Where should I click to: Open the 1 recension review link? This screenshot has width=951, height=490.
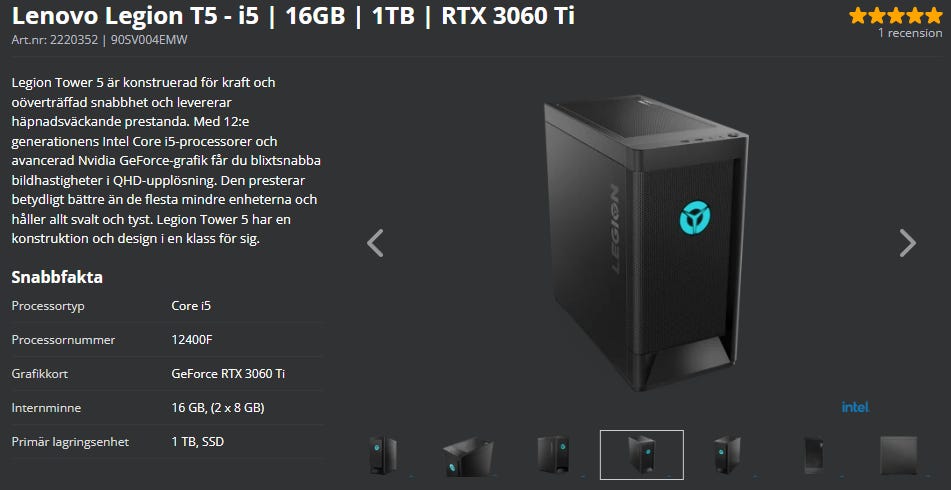coord(910,33)
